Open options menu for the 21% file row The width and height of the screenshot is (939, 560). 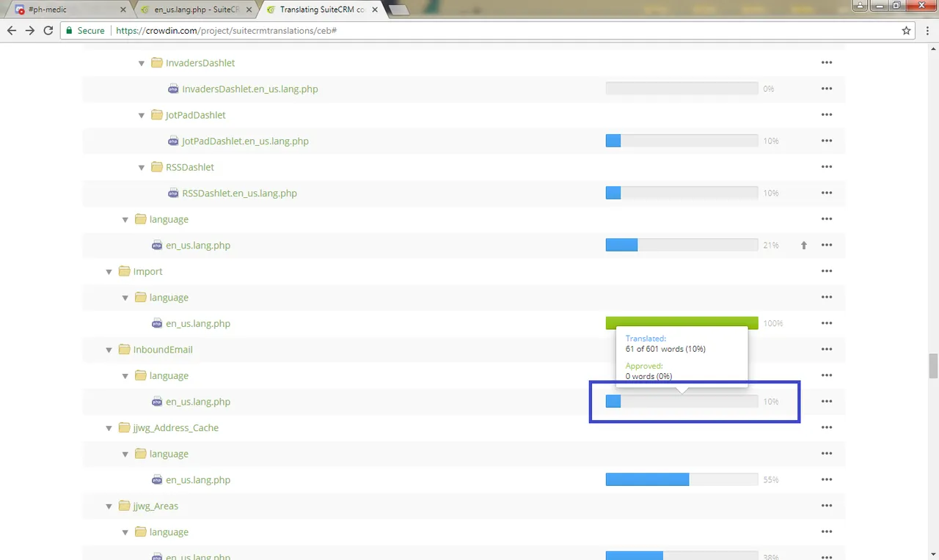(827, 246)
